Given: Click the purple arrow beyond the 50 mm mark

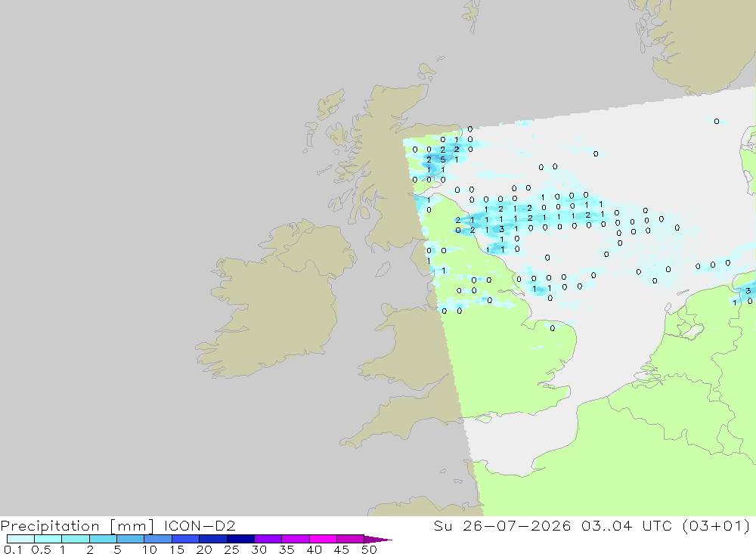Looking at the screenshot, I should point(378,539).
